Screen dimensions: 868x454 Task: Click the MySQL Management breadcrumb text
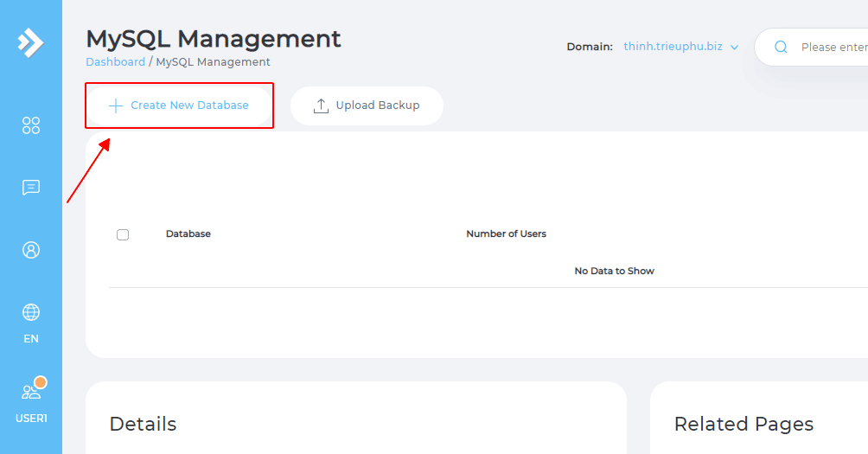pyautogui.click(x=213, y=62)
